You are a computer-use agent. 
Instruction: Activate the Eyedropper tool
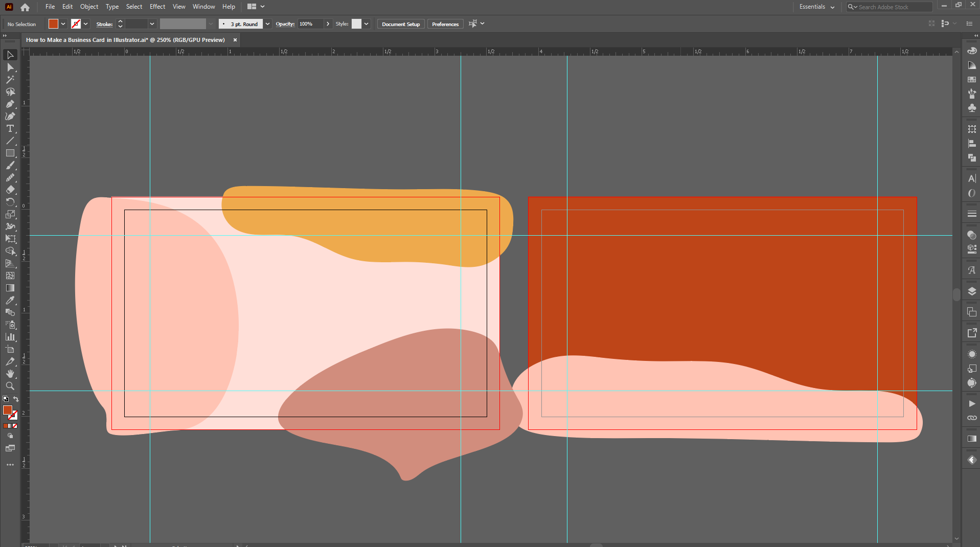[x=10, y=301]
